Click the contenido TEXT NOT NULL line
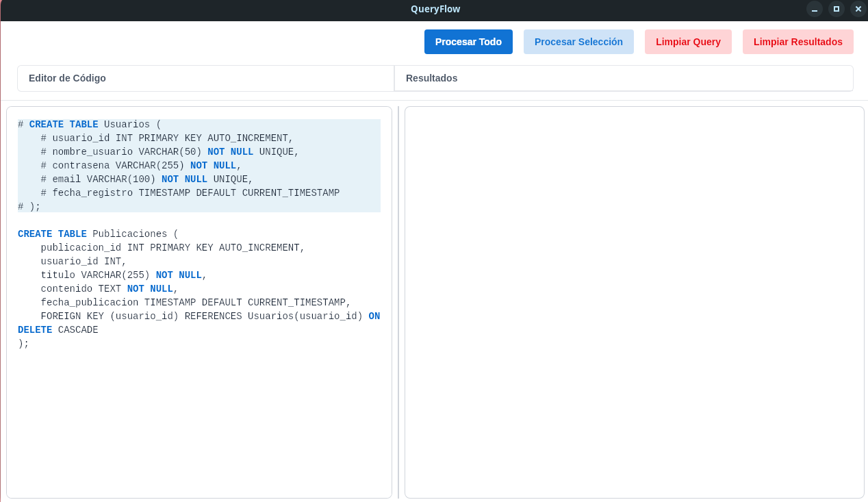This screenshot has height=502, width=868. [110, 289]
